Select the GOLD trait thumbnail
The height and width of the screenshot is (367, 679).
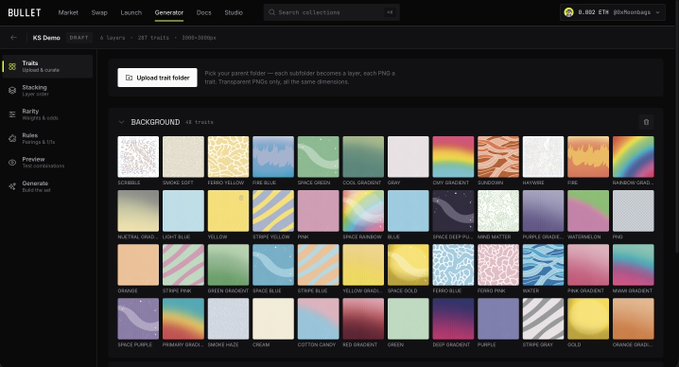coord(588,319)
